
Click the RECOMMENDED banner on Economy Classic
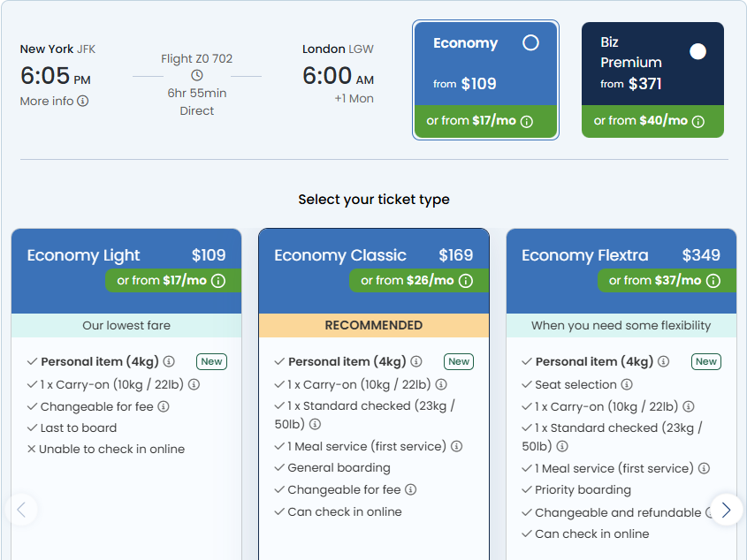click(374, 325)
